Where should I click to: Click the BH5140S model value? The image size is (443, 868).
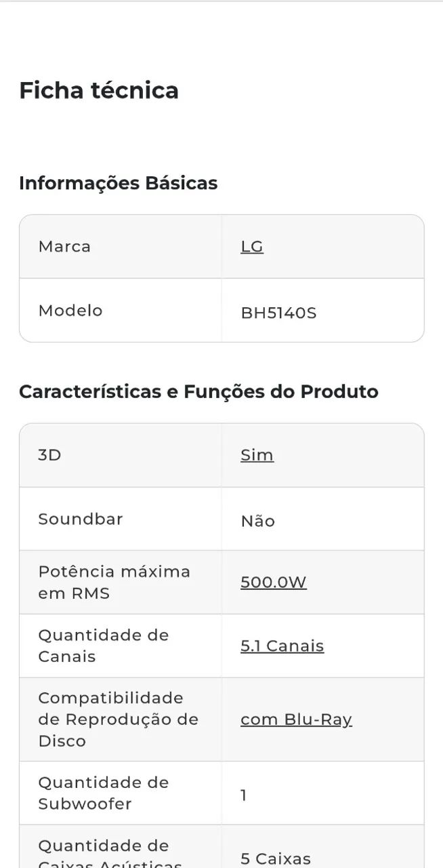(x=278, y=313)
